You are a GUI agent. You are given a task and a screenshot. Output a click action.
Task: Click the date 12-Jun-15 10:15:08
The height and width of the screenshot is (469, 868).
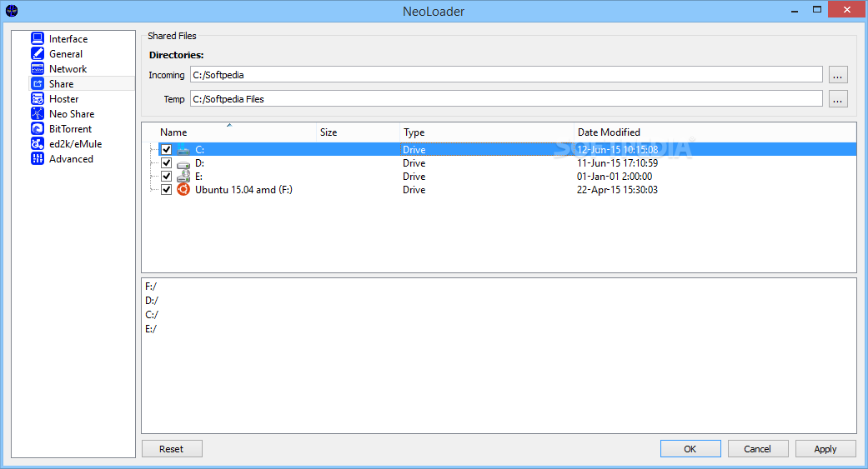click(617, 149)
